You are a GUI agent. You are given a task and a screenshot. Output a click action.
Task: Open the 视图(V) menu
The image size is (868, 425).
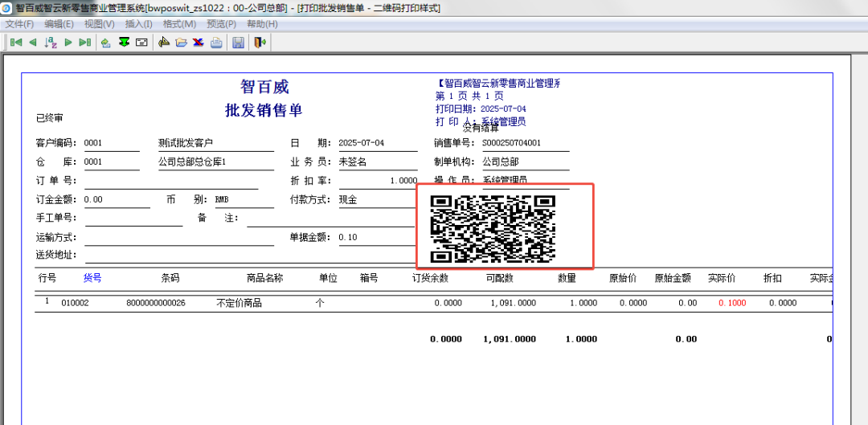tap(100, 24)
